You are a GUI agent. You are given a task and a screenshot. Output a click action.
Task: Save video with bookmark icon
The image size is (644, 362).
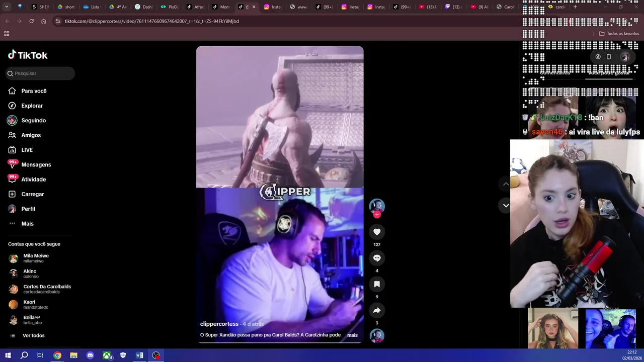(x=377, y=284)
